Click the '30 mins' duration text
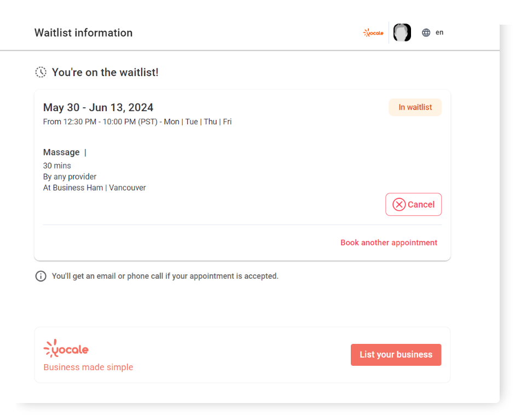The width and height of the screenshot is (515, 420). [x=57, y=165]
